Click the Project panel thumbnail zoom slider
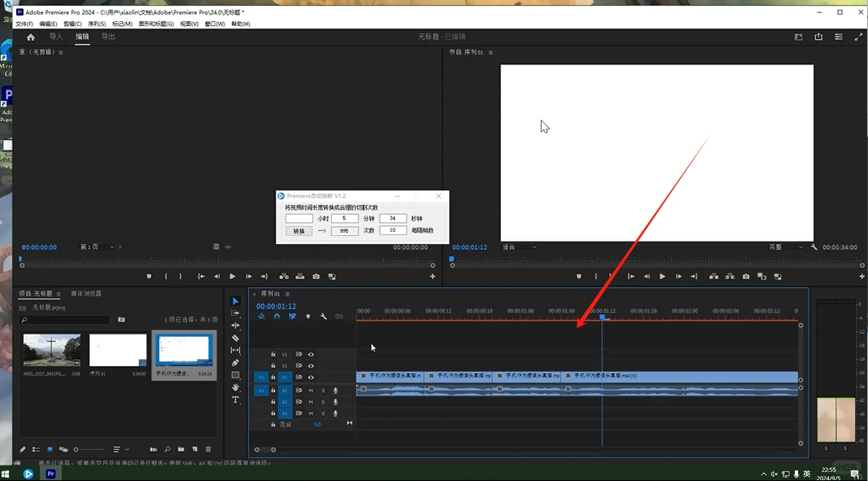Viewport: 868px width, 481px height. point(89,449)
